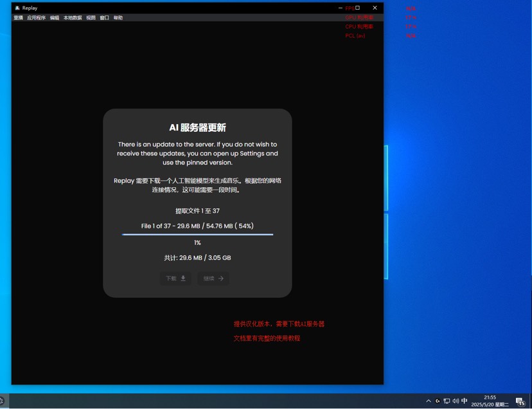Viewport: 532px width, 409px height.
Task: Open the taskbar clock showing 21:55
Action: [490, 401]
